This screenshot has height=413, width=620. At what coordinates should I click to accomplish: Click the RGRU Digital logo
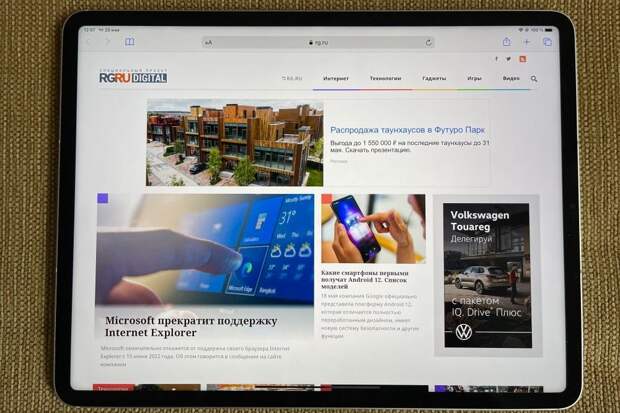133,76
